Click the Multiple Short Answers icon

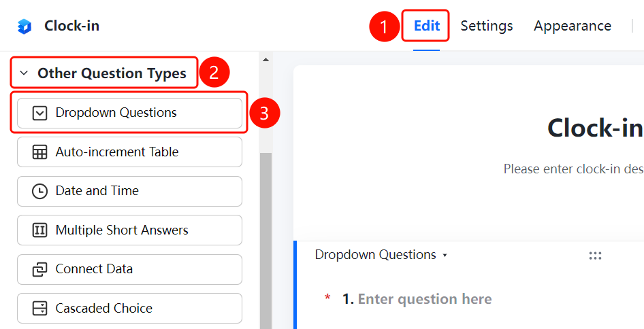pyautogui.click(x=40, y=230)
